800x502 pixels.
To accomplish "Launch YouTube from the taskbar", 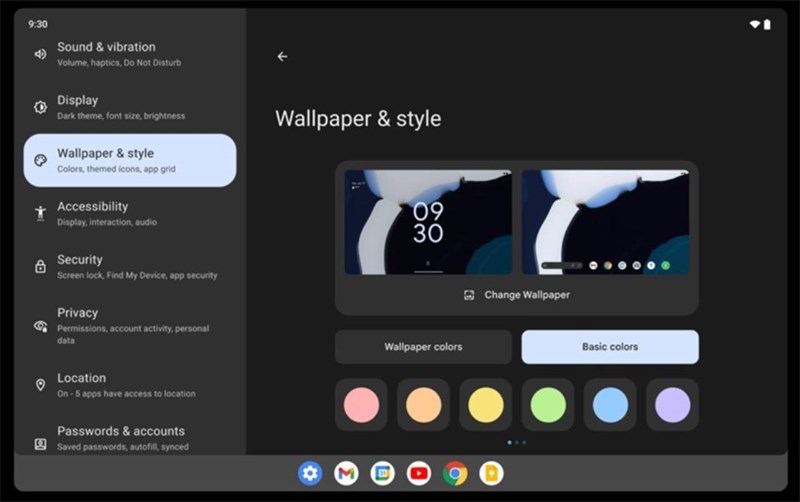I will (419, 473).
